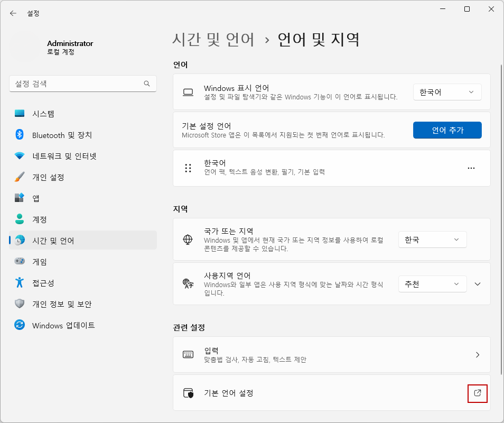Select 개인 정보 및 보안 in sidebar
Viewport: 504px width, 423px height.
pos(83,304)
